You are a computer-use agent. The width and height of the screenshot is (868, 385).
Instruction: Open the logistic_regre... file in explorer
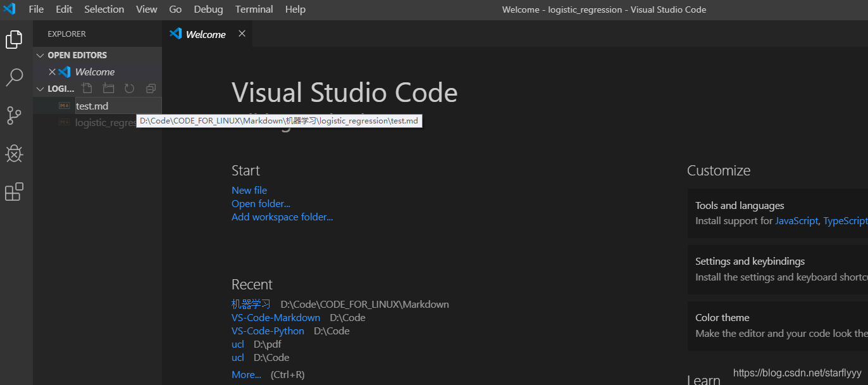point(97,122)
